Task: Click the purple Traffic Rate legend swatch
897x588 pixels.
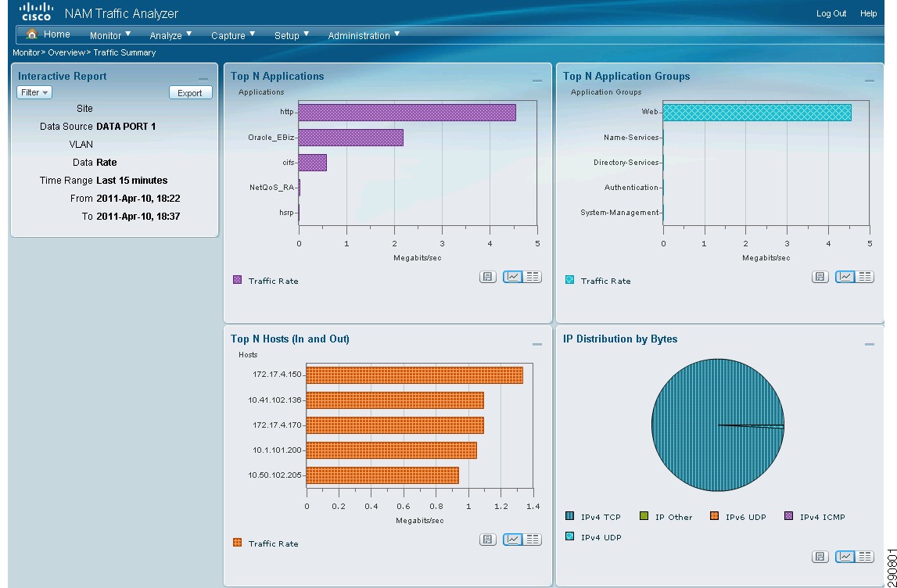Action: pos(238,280)
